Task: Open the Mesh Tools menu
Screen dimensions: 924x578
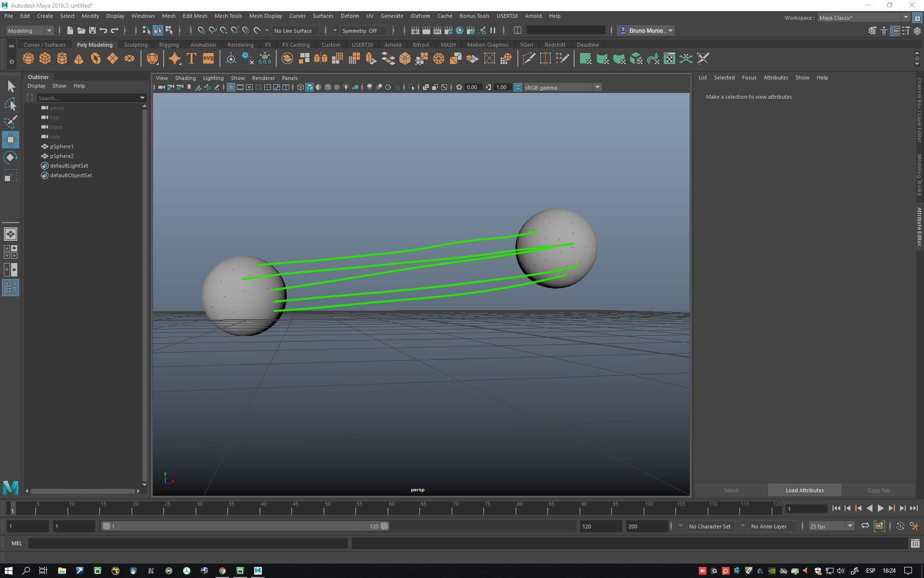Action: click(x=228, y=16)
